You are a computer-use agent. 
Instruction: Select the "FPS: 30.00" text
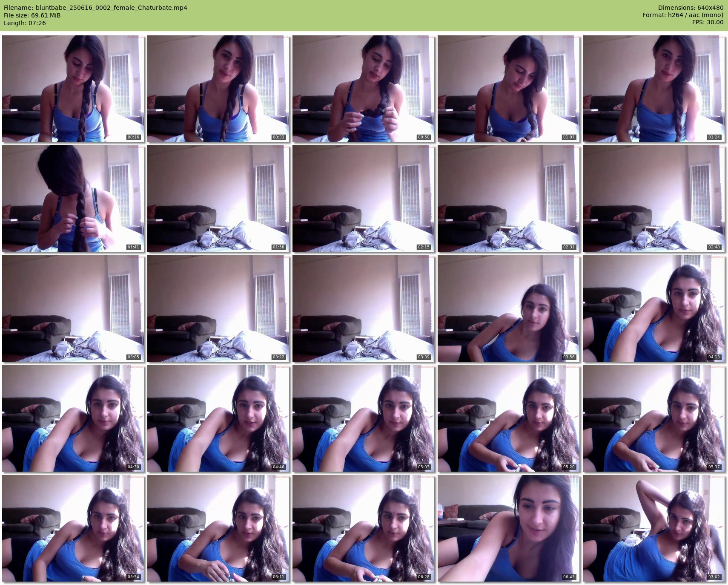(708, 23)
